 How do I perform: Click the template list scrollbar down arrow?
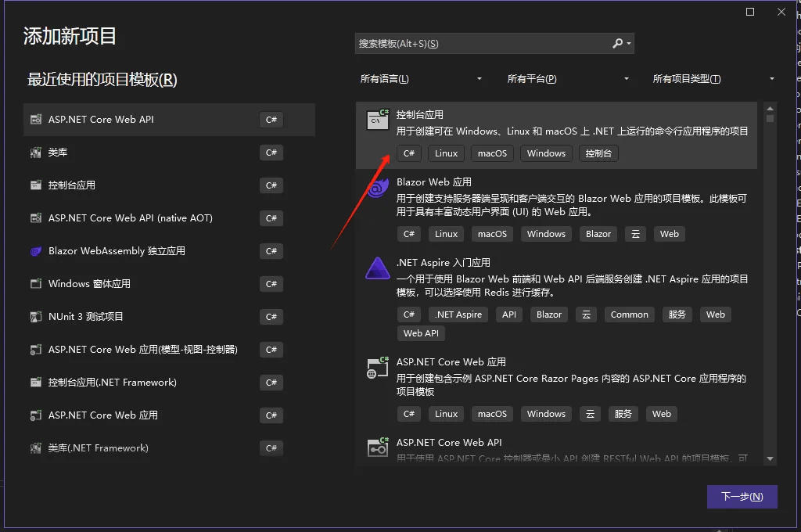[770, 459]
